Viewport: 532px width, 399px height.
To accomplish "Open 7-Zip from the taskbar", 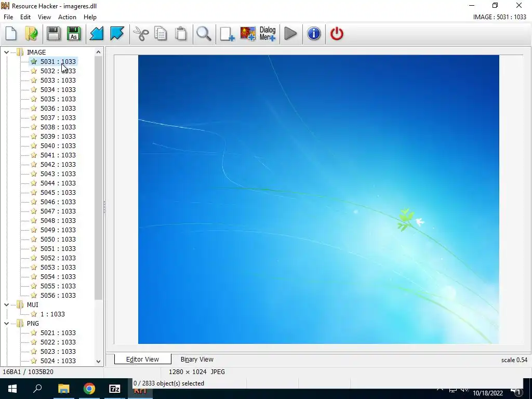I will (115, 389).
